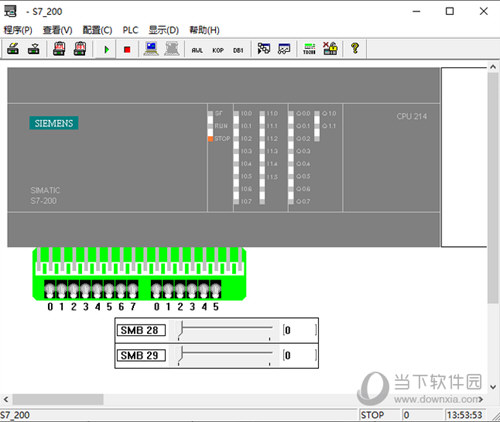
Task: Toggle switch 3 in the six-switch bank
Action: click(192, 289)
